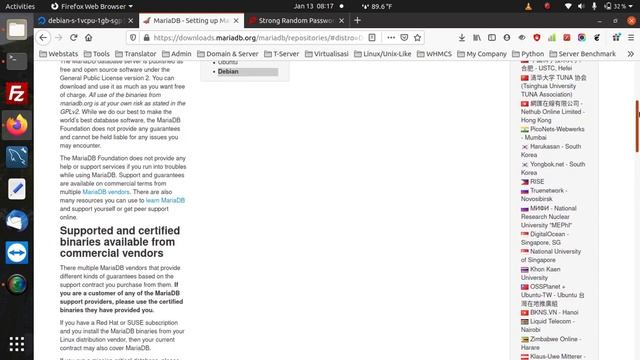Open the weather 89.6°F indicator
Screen dimensions: 640x360
click(x=377, y=6)
